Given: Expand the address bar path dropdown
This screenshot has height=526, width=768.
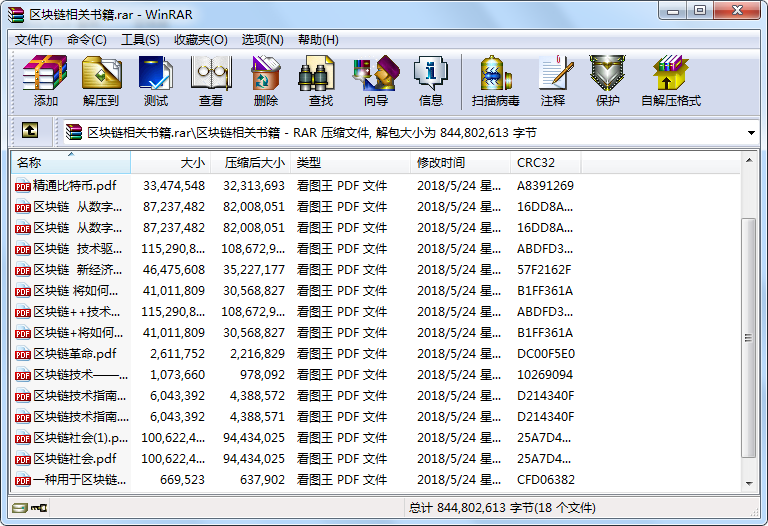Looking at the screenshot, I should 751,133.
